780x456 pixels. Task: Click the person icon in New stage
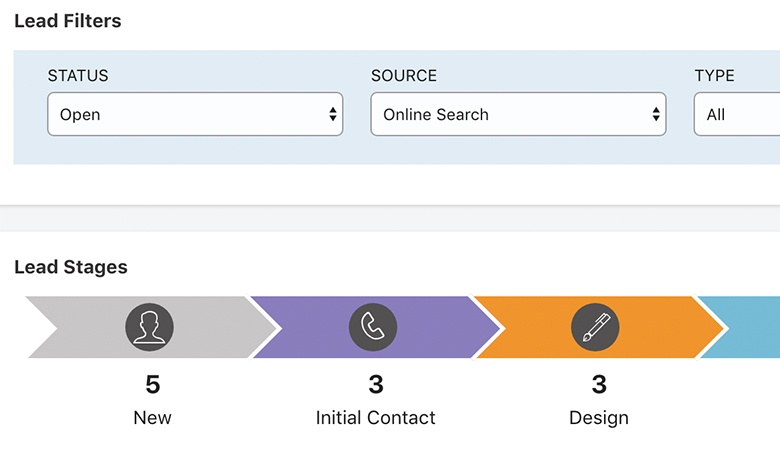(x=149, y=327)
